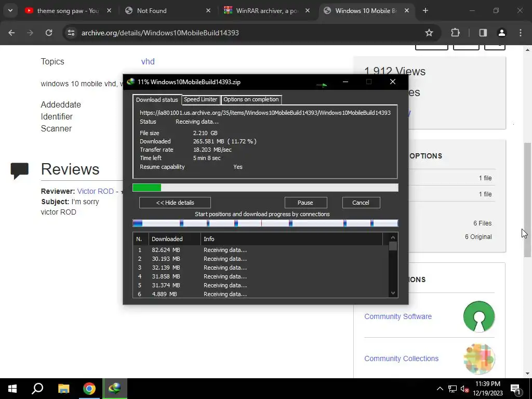Select connection row with 30.193 MB
The image size is (532, 399).
(261, 259)
